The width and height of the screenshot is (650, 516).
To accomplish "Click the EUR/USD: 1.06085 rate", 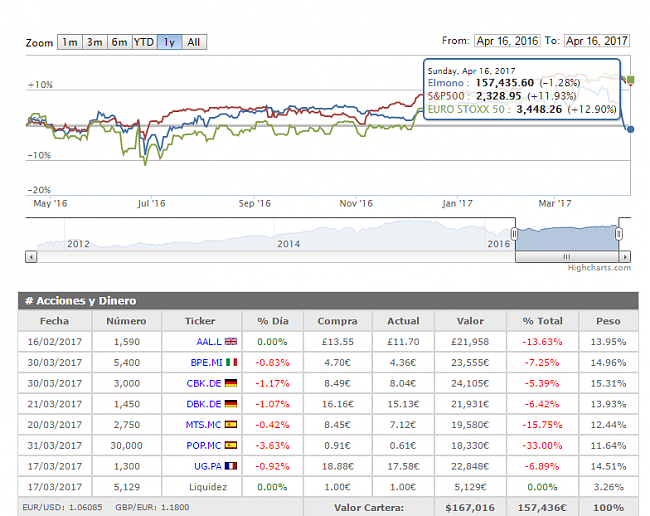I will click(x=62, y=507).
